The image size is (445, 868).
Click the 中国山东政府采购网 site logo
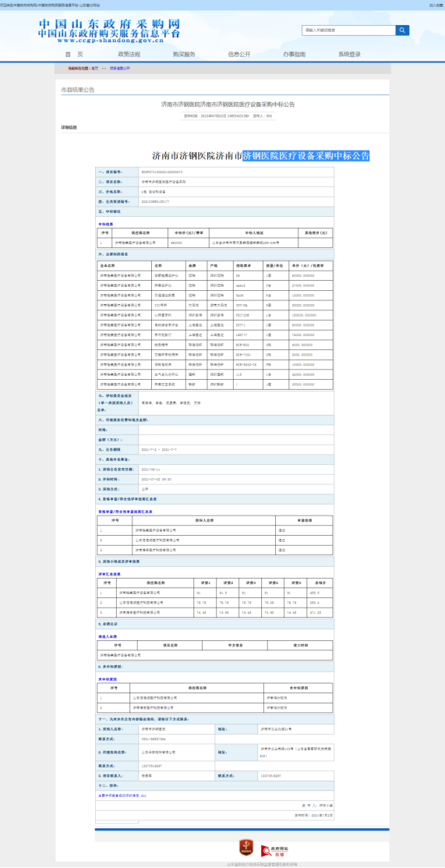(x=109, y=31)
